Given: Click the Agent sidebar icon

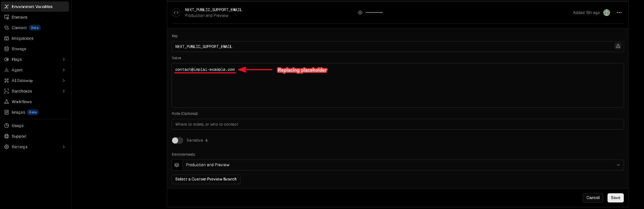Looking at the screenshot, I should point(7,70).
